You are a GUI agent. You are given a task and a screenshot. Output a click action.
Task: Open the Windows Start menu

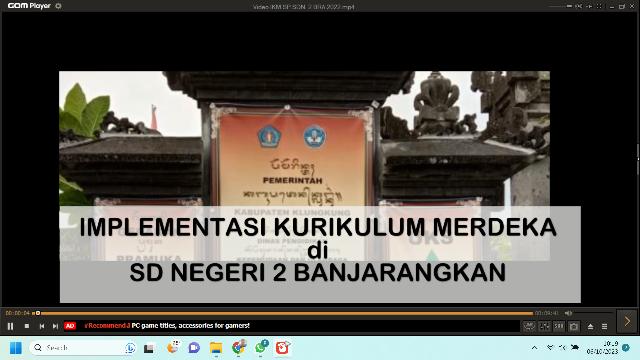pos(16,348)
